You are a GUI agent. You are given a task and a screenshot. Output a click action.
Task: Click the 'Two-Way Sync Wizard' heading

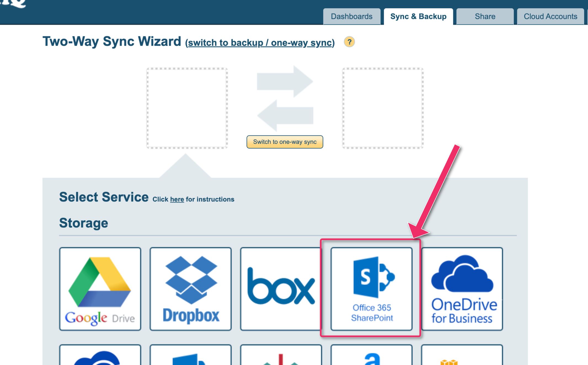(112, 41)
